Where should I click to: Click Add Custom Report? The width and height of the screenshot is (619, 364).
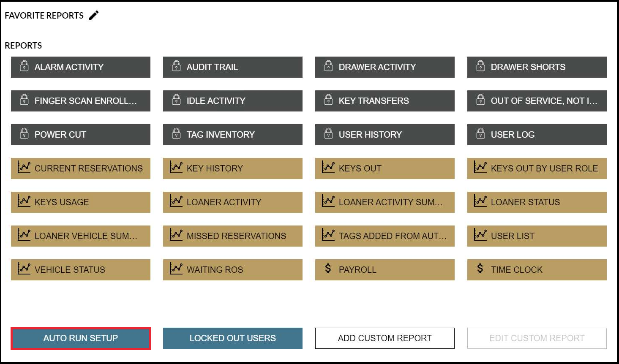385,338
